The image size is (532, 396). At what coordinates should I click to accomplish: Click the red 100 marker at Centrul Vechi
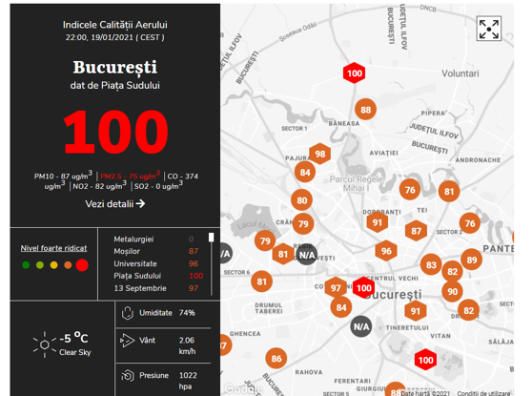(x=363, y=288)
